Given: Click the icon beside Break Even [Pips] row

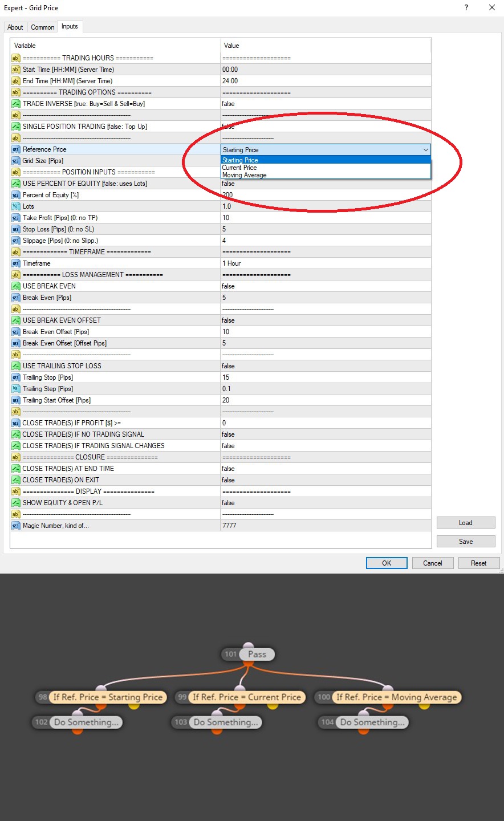Looking at the screenshot, I should point(16,298).
